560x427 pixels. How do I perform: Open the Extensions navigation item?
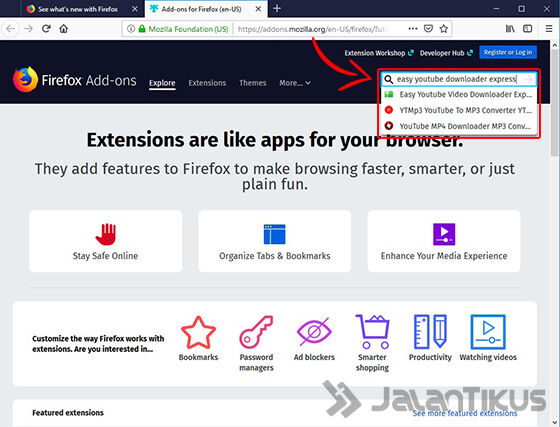[207, 83]
